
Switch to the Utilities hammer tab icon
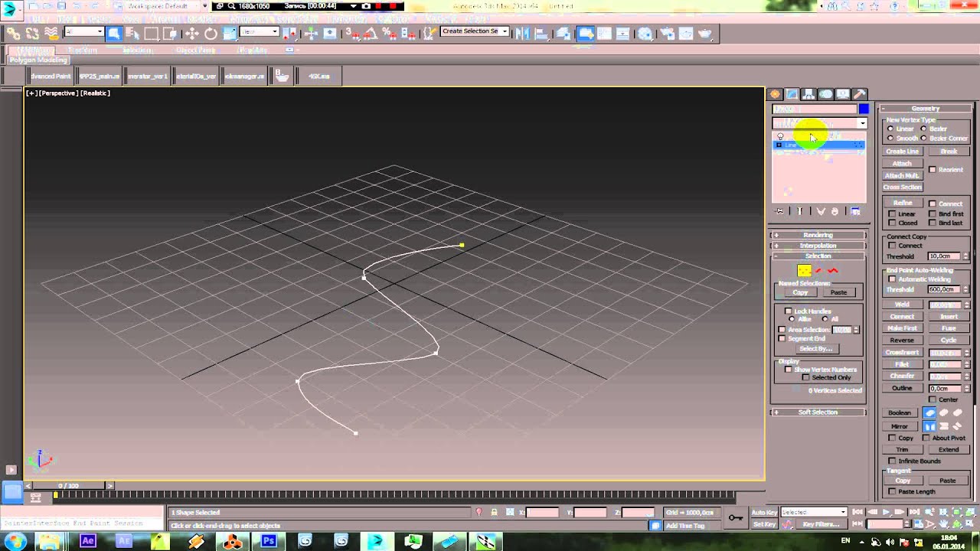point(859,94)
